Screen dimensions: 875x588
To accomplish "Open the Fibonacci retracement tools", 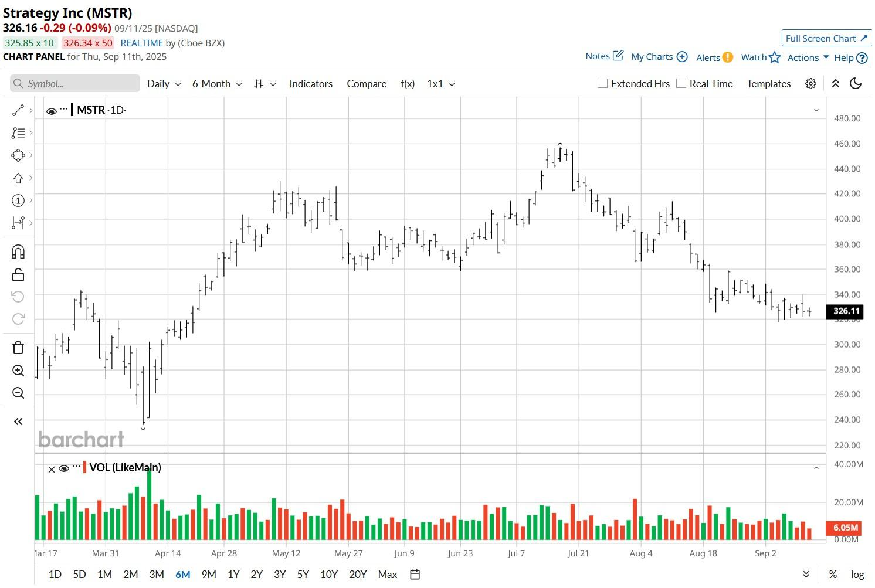I will coord(18,133).
